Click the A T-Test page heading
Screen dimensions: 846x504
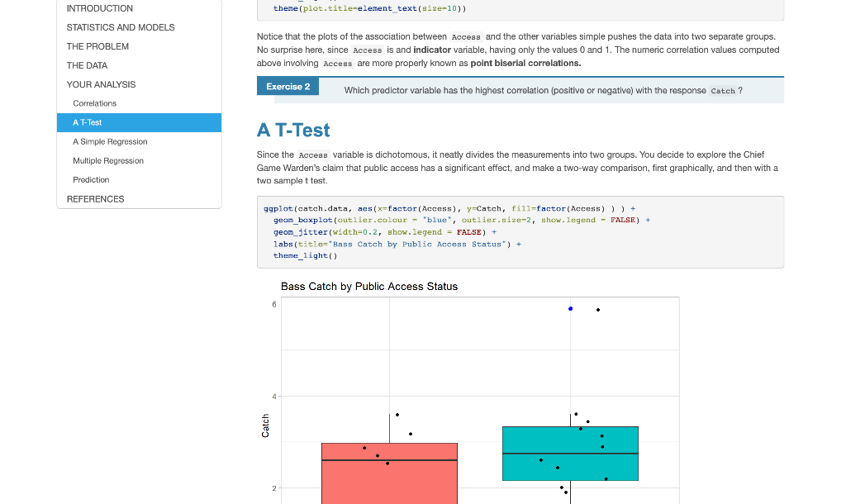293,131
